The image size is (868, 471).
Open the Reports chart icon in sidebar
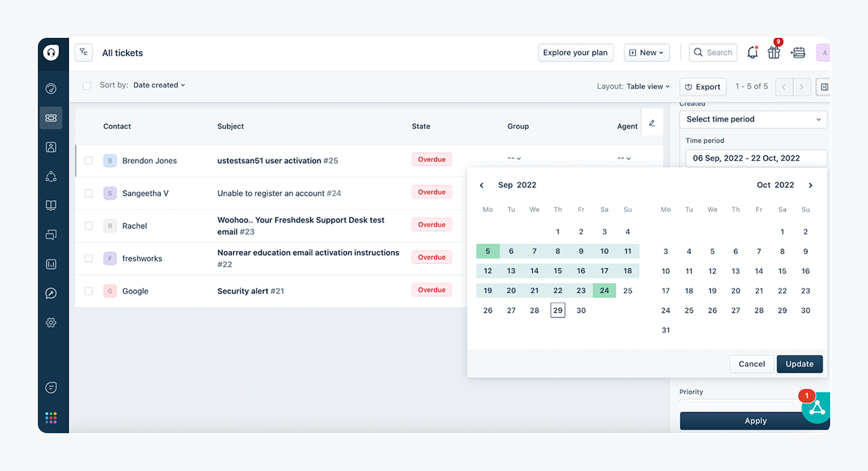pos(51,264)
